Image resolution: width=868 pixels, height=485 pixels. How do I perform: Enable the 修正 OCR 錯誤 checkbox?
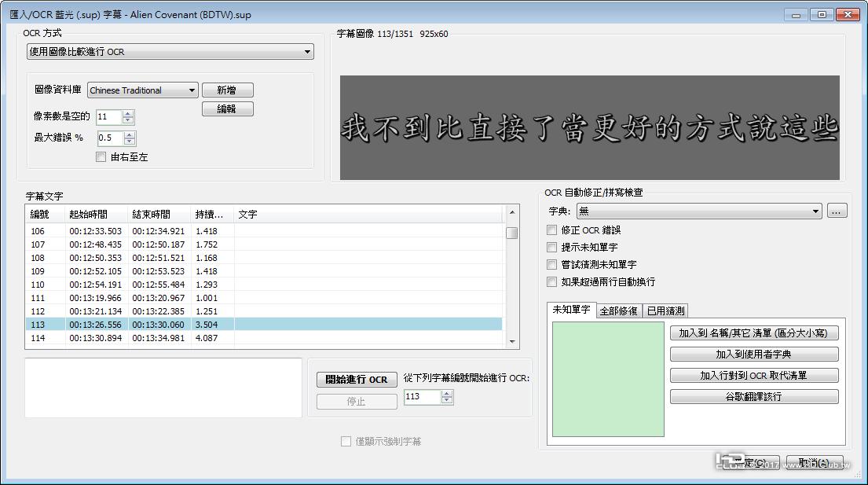[x=552, y=230]
